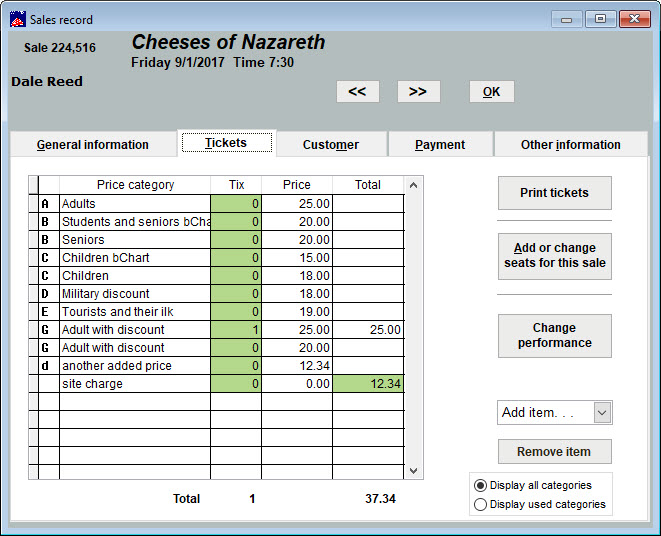
Task: Click the table scrollbar down arrow
Action: [414, 471]
